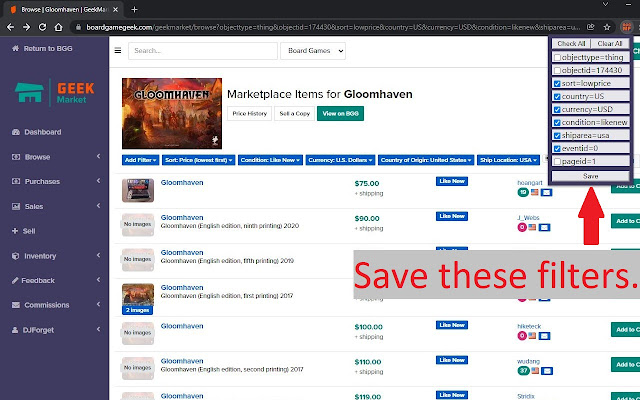Uncheck the country=US checkbox
Image resolution: width=640 pixels, height=400 pixels.
coord(557,97)
